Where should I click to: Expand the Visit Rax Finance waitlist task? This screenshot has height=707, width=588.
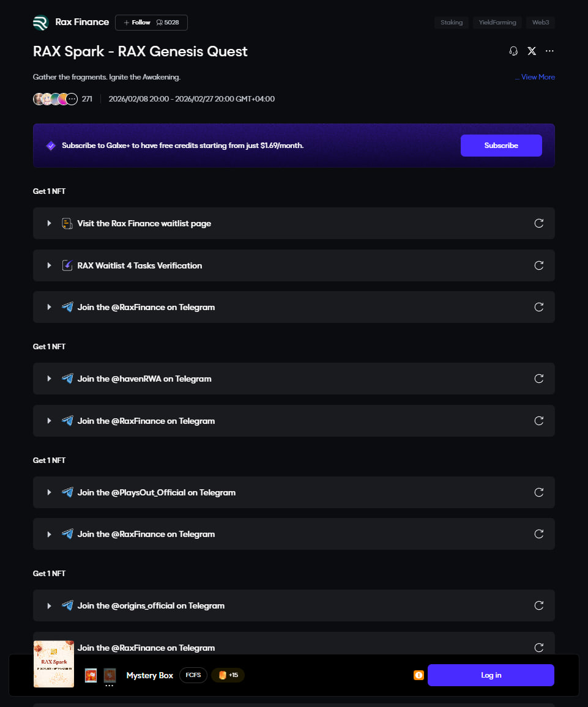[49, 223]
